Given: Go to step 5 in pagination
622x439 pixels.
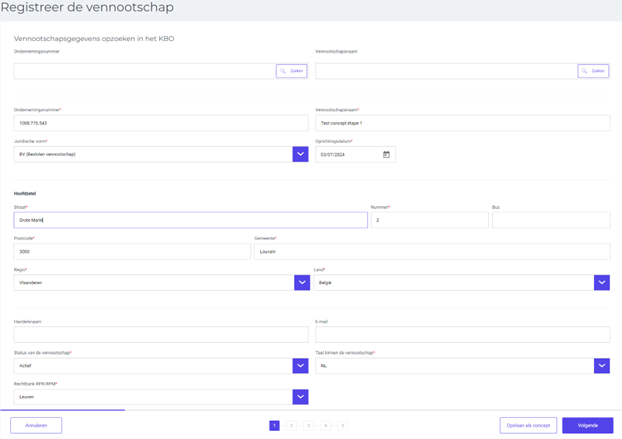Looking at the screenshot, I should point(342,426).
